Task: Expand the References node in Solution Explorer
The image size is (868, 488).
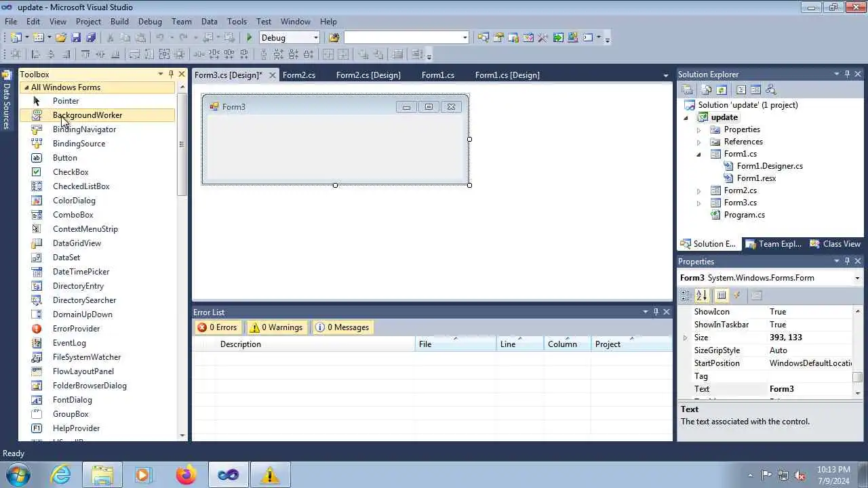Action: 698,142
